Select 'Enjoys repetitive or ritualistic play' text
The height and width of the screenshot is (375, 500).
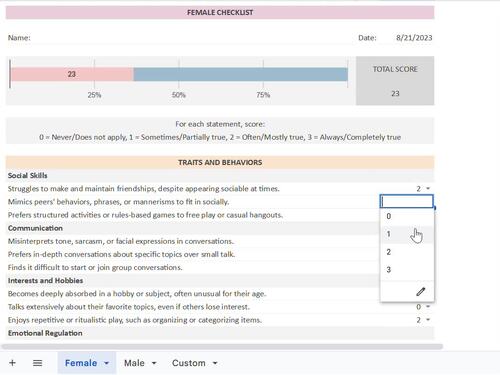click(135, 320)
